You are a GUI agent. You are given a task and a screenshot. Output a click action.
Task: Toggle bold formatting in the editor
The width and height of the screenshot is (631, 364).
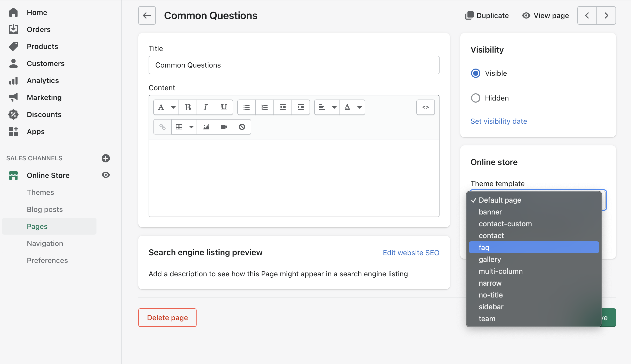[188, 107]
